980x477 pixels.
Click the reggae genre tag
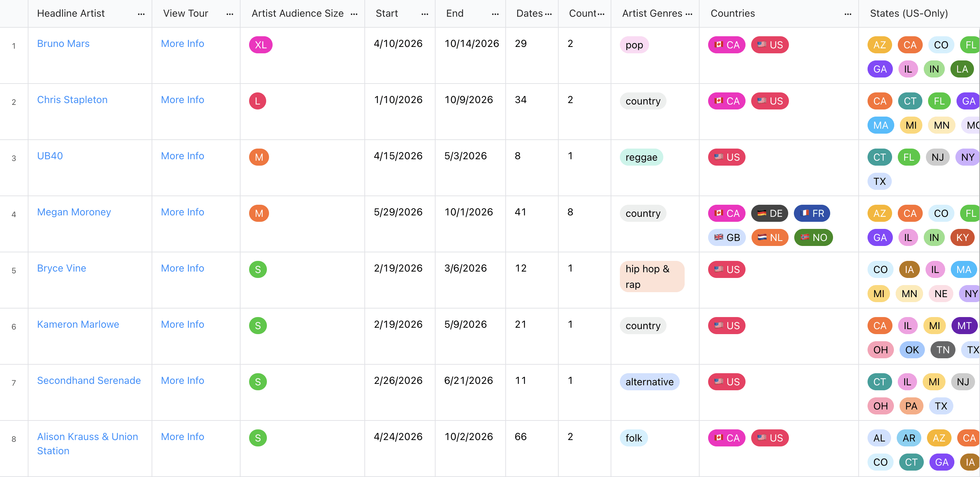point(641,157)
